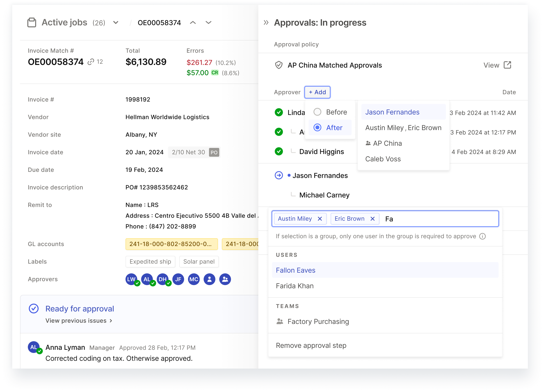Click the linked documents icon beside 12

91,62
